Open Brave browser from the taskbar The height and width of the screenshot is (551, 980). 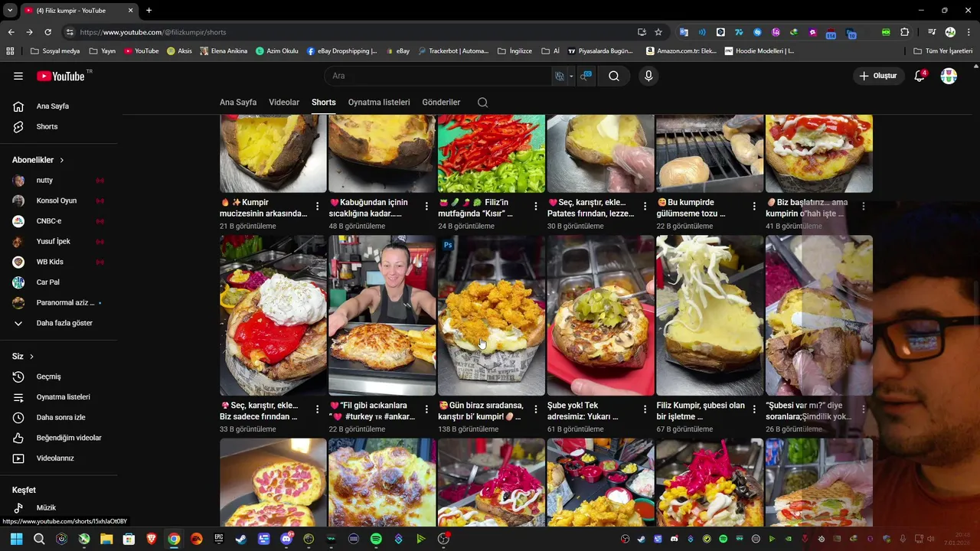coord(152,539)
